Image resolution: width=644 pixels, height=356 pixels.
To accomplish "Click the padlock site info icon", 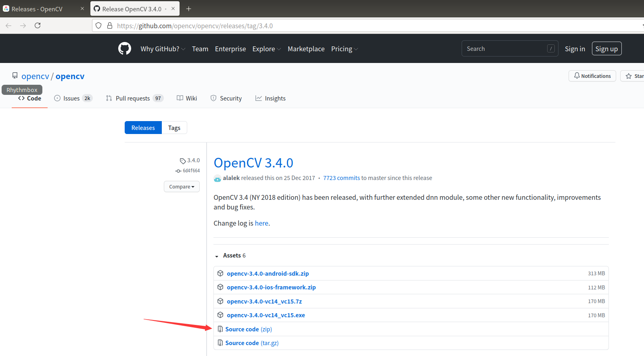I will 109,25.
